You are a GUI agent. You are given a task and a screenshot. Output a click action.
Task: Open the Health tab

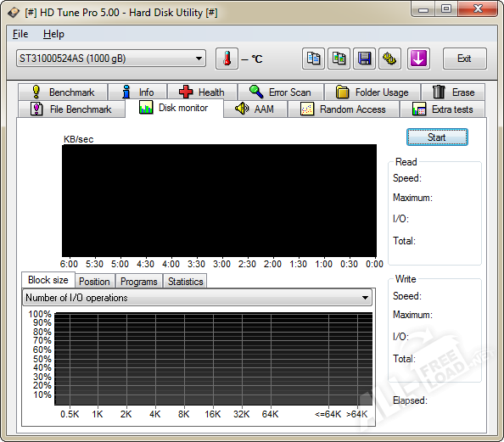tap(203, 92)
